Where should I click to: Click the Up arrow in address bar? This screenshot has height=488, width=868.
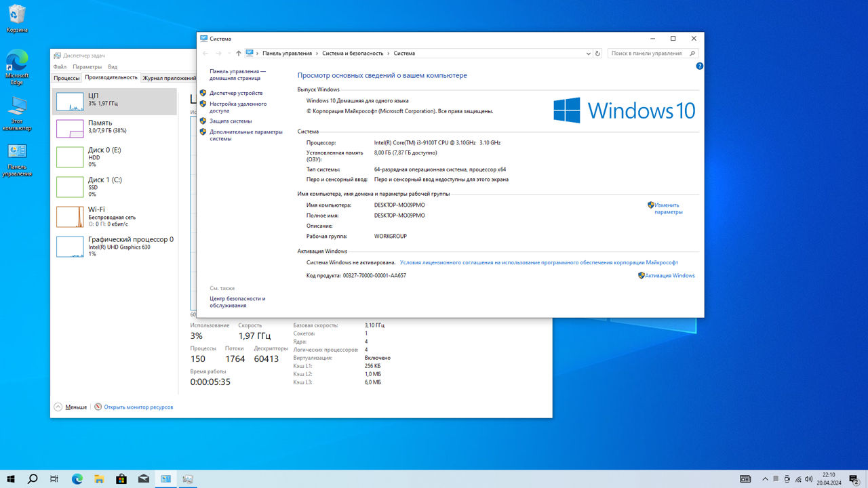tap(239, 53)
